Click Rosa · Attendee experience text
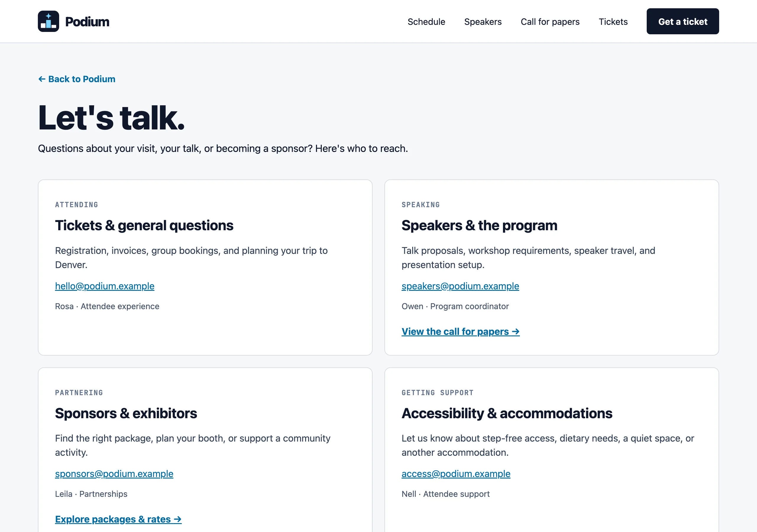Image resolution: width=757 pixels, height=532 pixels. pyautogui.click(x=107, y=306)
